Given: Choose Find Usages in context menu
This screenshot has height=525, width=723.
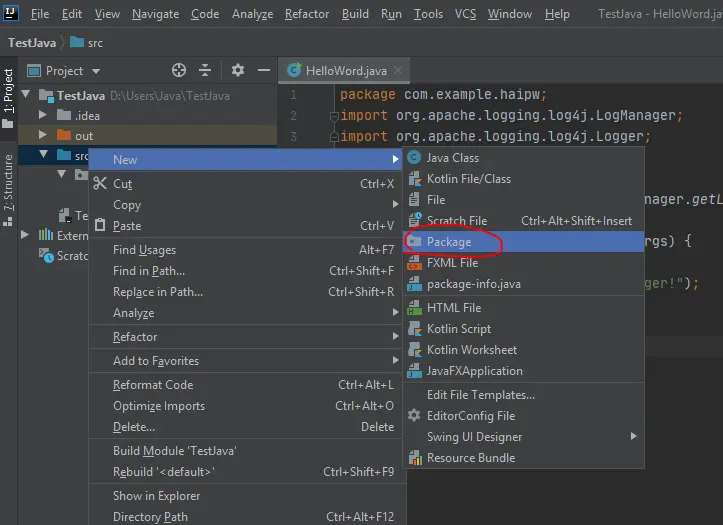Looking at the screenshot, I should [x=247, y=250].
